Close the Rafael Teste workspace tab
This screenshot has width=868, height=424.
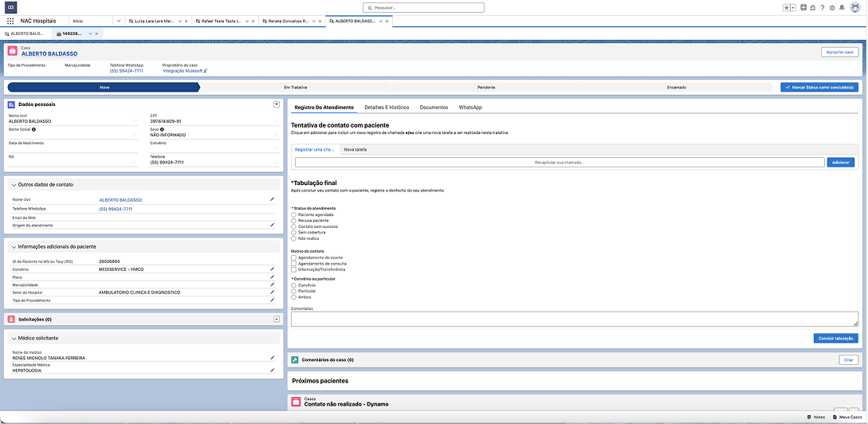point(253,21)
